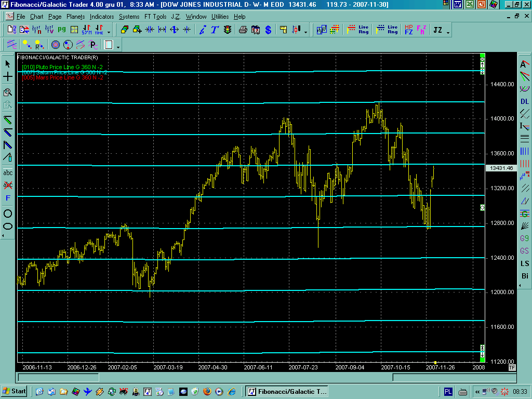Click the SYM symbol change icon
Screen dimensions: 532x399
[x=86, y=30]
